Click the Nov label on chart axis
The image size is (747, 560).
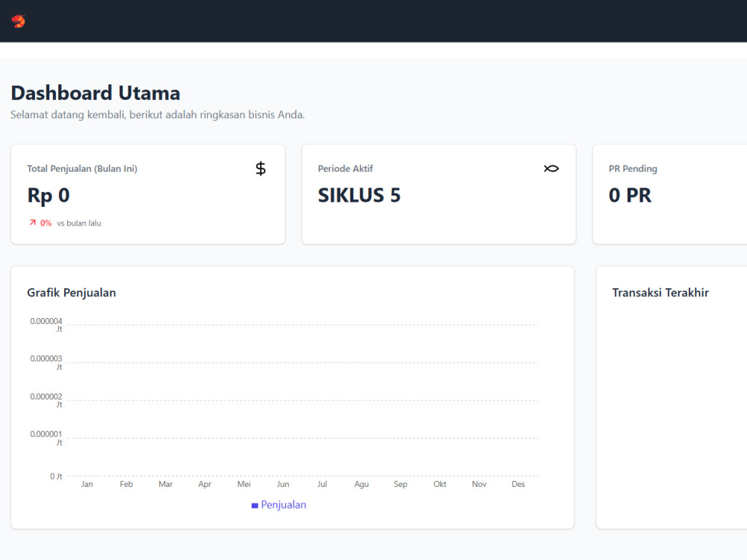coord(480,484)
